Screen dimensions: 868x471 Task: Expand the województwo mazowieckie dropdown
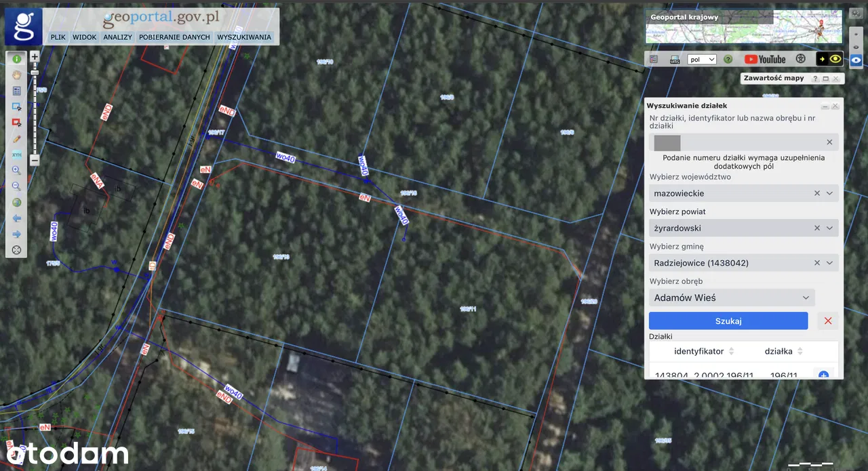pos(829,193)
